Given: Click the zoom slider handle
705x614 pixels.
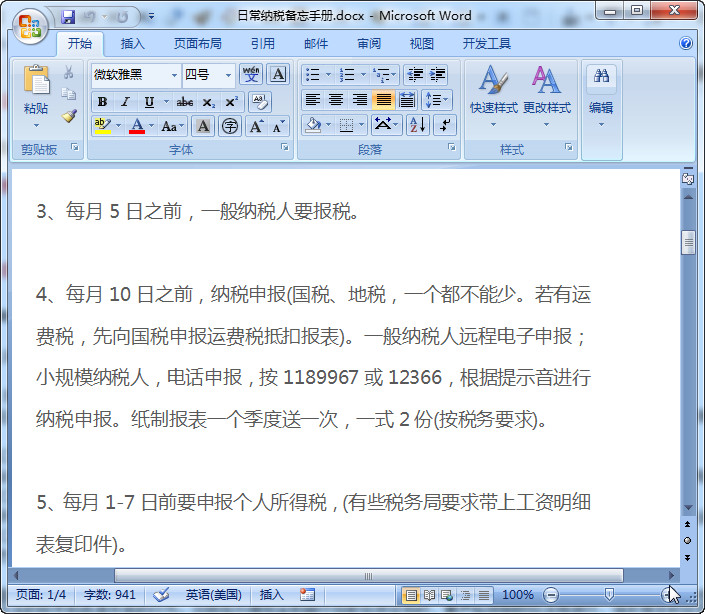Looking at the screenshot, I should click(x=609, y=595).
